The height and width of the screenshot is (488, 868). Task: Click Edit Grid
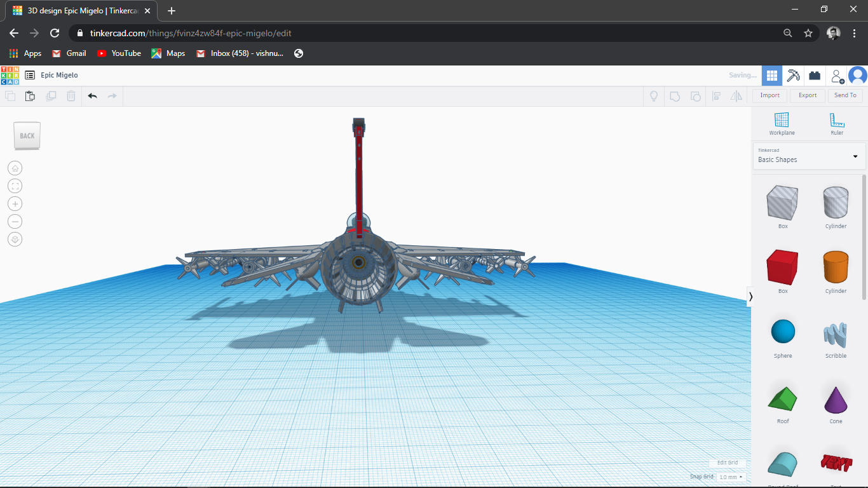[x=727, y=463]
